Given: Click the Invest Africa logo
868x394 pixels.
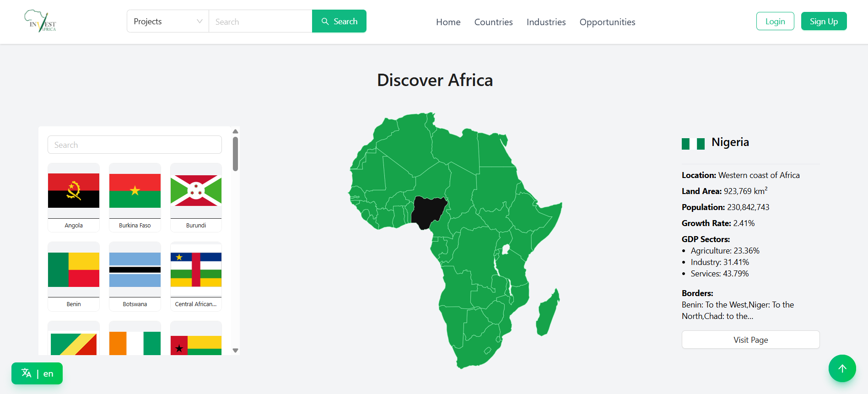Looking at the screenshot, I should tap(40, 21).
